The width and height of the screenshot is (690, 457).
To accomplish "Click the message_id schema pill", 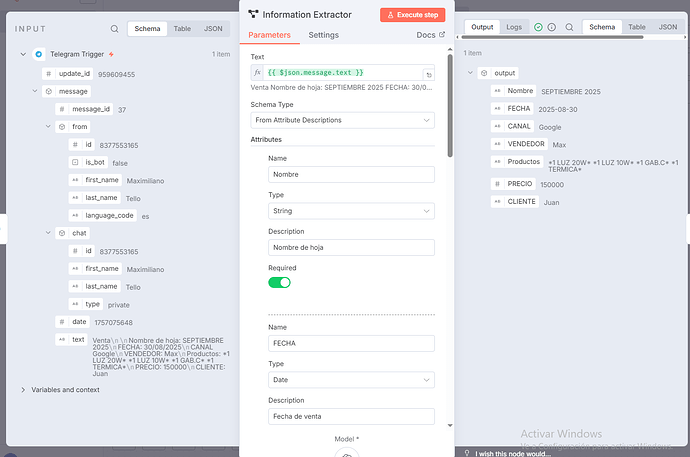I will click(84, 109).
